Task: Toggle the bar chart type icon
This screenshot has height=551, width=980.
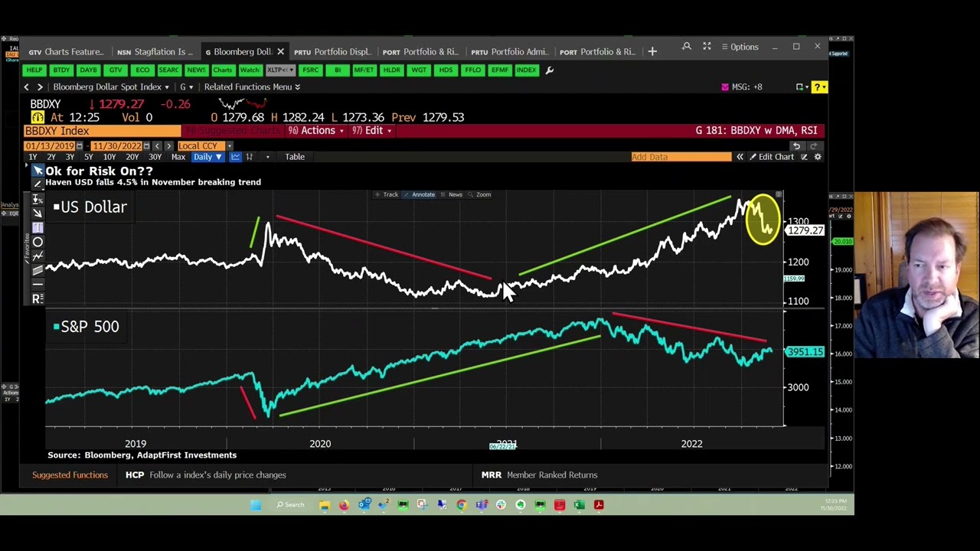Action: [x=250, y=157]
